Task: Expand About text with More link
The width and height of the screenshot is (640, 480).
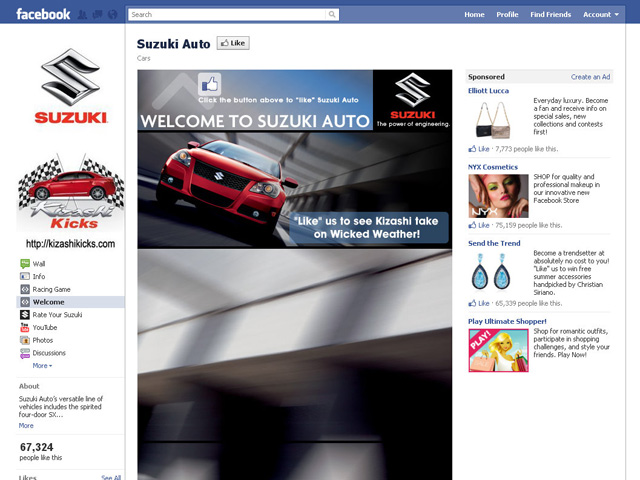Action: tap(26, 425)
